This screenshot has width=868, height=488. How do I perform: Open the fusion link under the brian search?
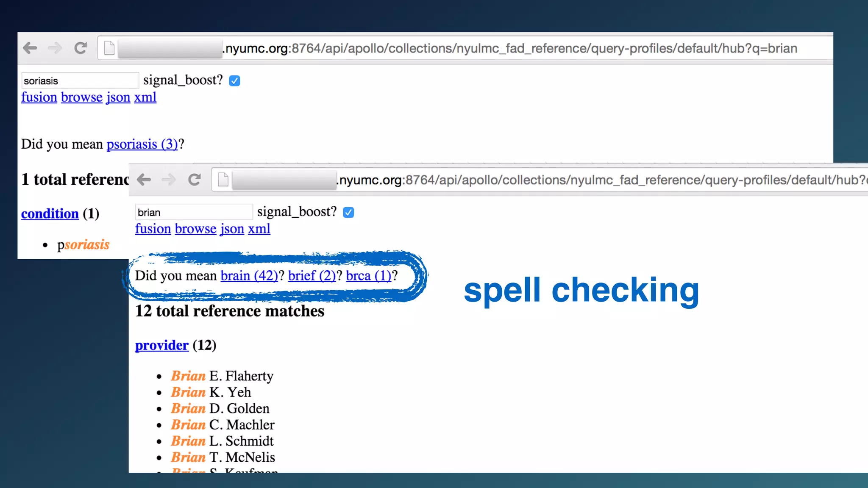pyautogui.click(x=153, y=229)
